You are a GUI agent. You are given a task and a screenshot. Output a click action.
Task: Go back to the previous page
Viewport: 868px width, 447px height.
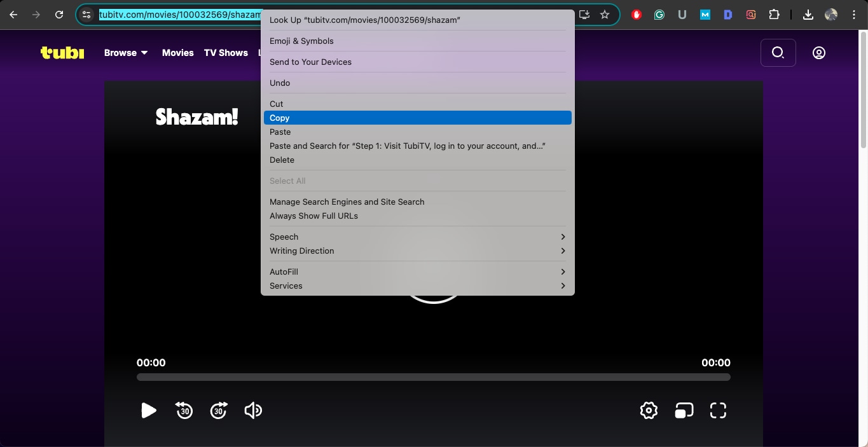tap(13, 15)
